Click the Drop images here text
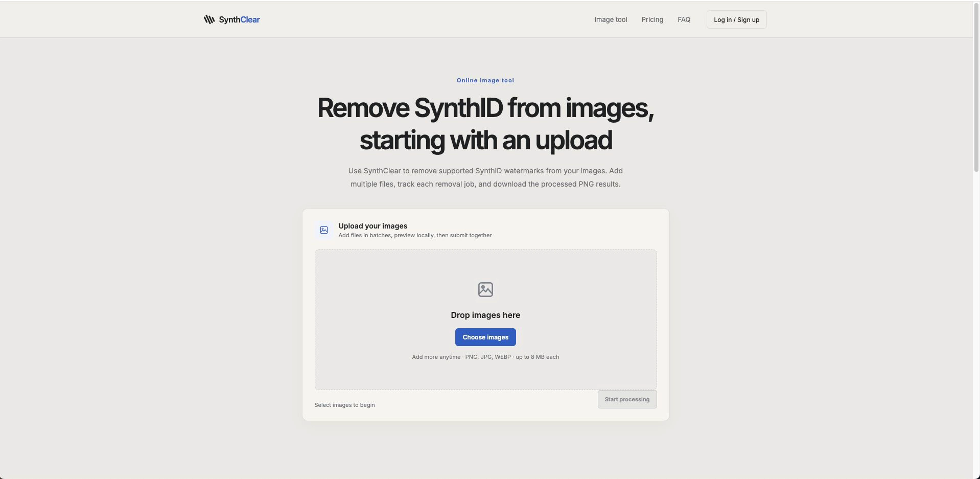Image resolution: width=980 pixels, height=479 pixels. [485, 315]
